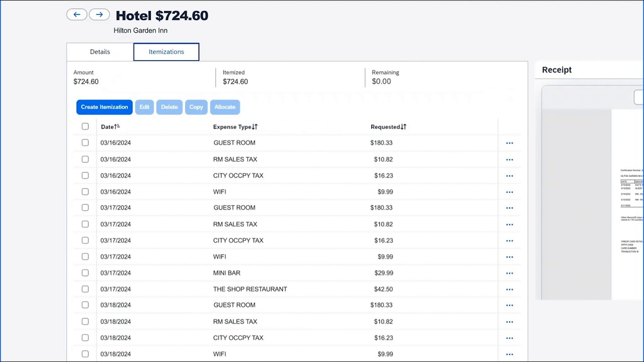
Task: Go to the previous expense with the left arrow
Action: pyautogui.click(x=77, y=15)
